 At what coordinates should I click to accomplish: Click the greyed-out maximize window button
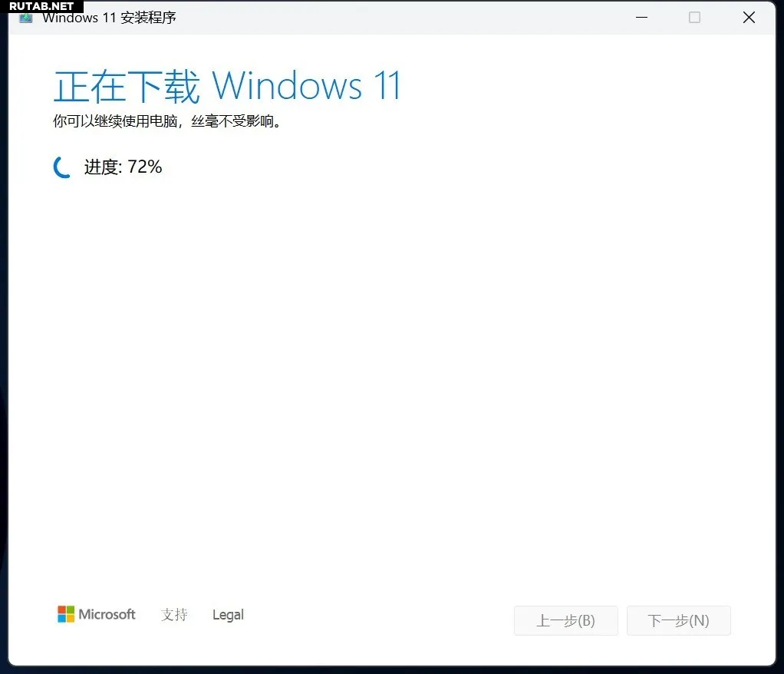click(694, 17)
